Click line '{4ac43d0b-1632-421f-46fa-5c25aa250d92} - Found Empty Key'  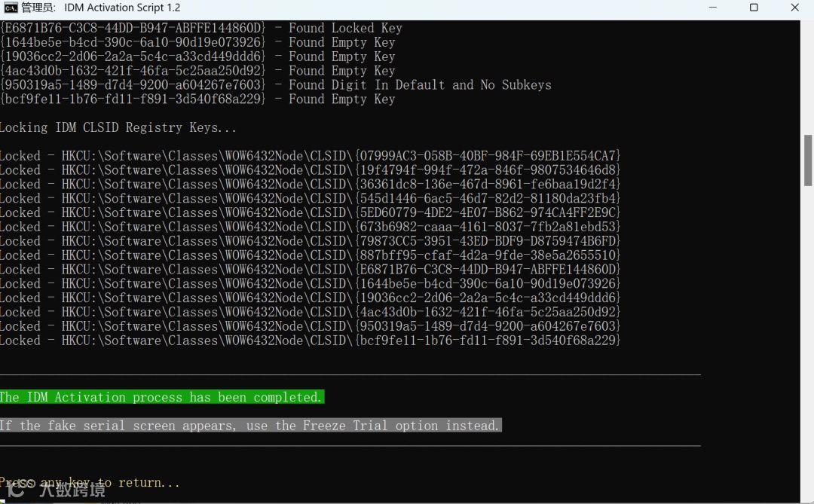pyautogui.click(x=197, y=71)
